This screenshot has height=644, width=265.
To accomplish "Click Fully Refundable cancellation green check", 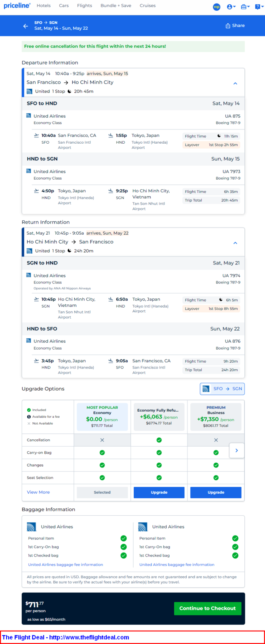I will point(159,440).
